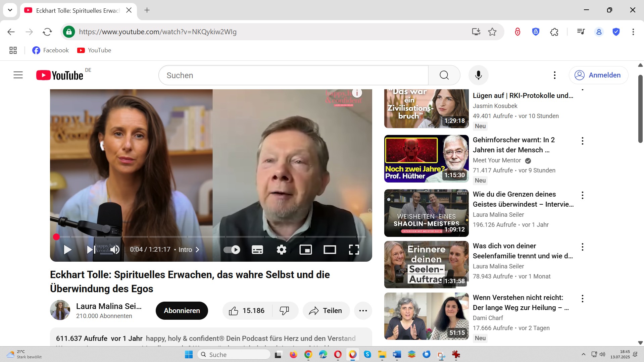Dislike the video with thumbs down
This screenshot has width=644, height=362.
tap(284, 311)
